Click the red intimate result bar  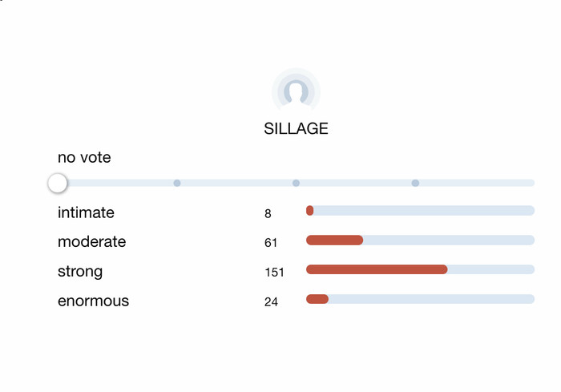310,211
